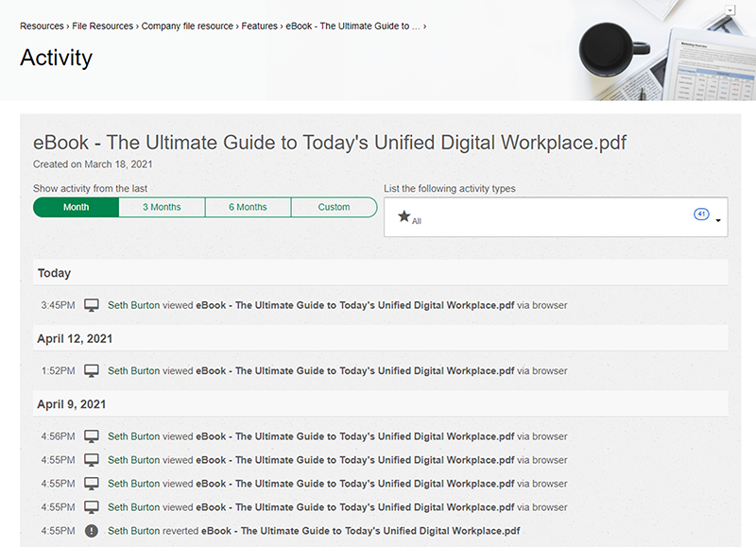Open Company file resource breadcrumb
Image resolution: width=756 pixels, height=547 pixels.
[187, 26]
